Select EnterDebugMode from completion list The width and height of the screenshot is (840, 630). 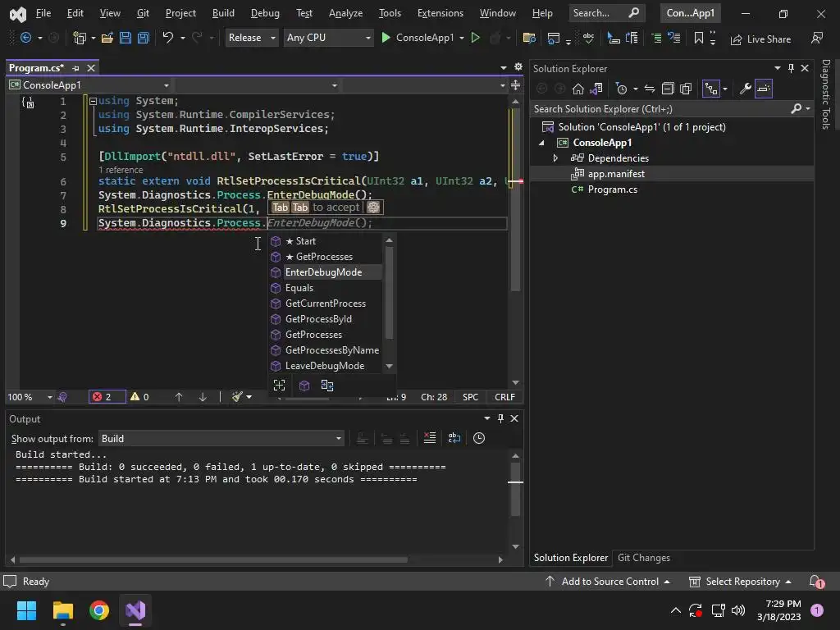(x=325, y=272)
